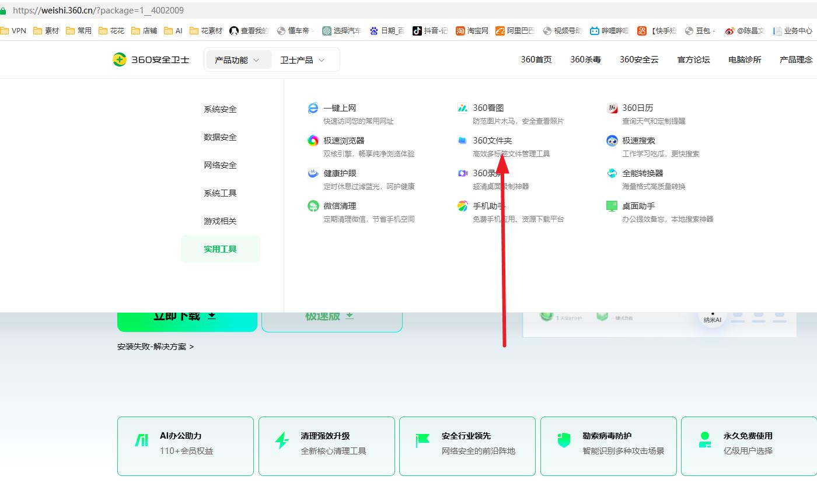Screen dimensions: 817x504
Task: Open the 业务中心 bookmark
Action: point(792,31)
